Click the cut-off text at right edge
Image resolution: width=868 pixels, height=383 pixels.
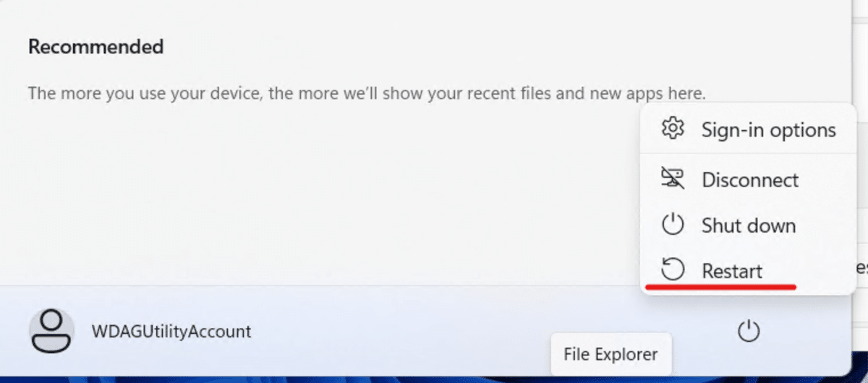click(x=861, y=268)
